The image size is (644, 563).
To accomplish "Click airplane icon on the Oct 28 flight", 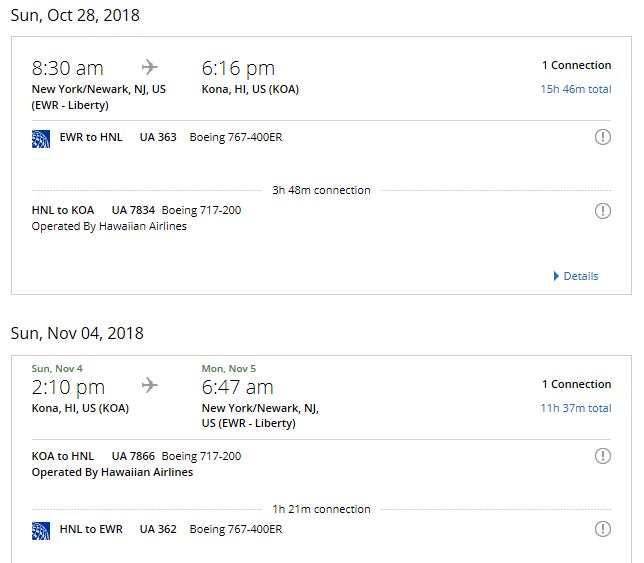I will [x=150, y=68].
